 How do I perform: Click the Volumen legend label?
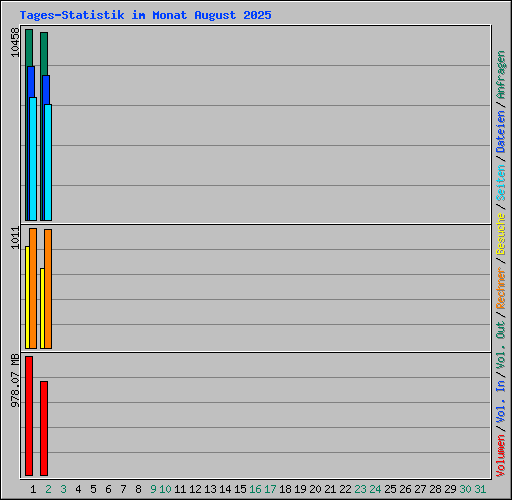tap(500, 456)
